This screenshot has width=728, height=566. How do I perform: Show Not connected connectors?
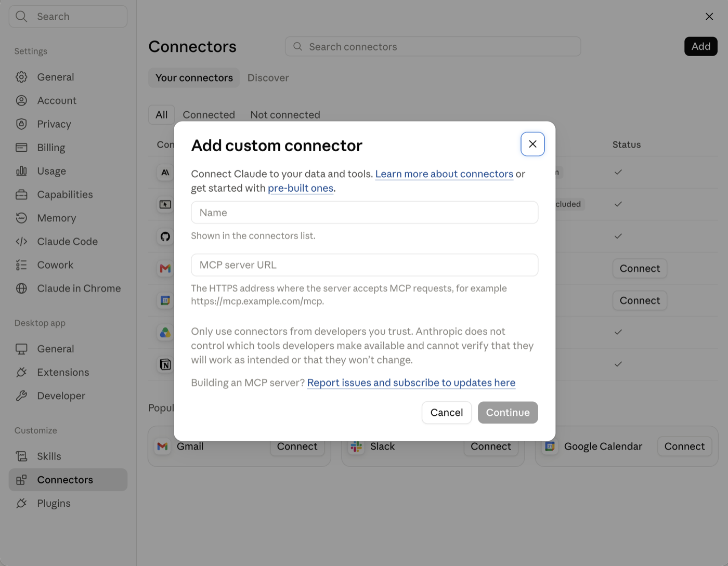click(285, 115)
